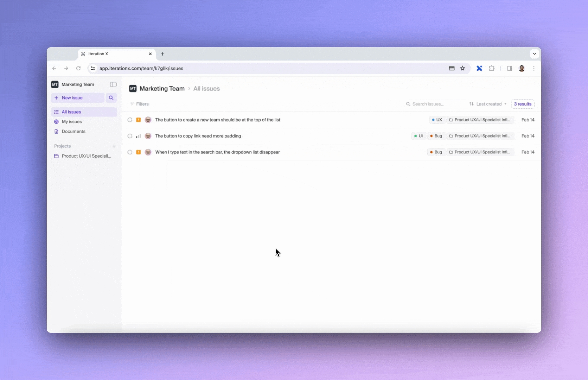Click urgent priority icon on first issue
Viewport: 588px width, 380px height.
click(139, 120)
